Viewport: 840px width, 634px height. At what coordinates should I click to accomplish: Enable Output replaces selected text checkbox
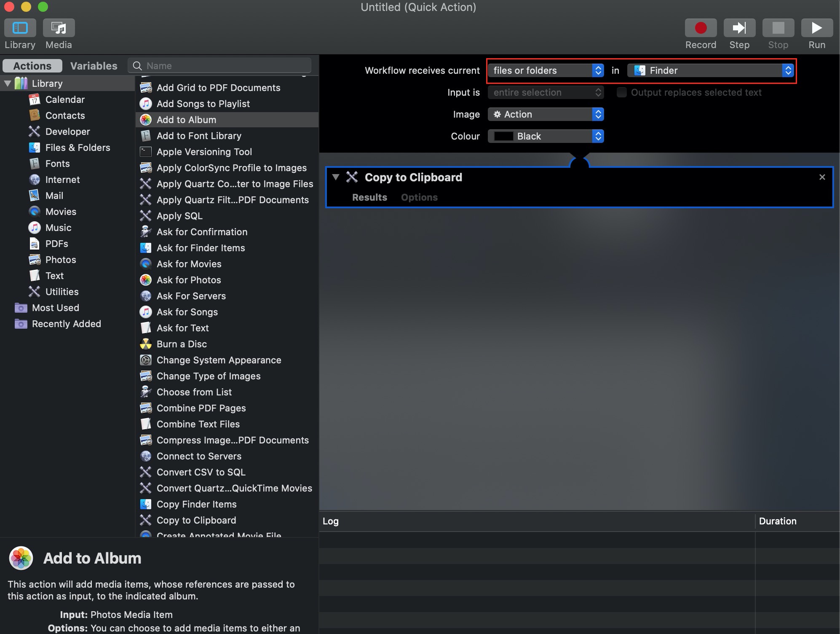(621, 92)
